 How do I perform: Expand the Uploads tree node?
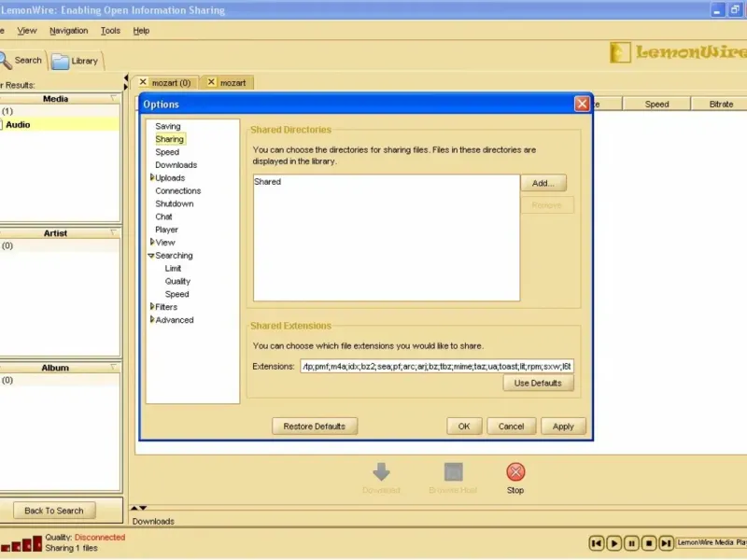[x=152, y=177]
